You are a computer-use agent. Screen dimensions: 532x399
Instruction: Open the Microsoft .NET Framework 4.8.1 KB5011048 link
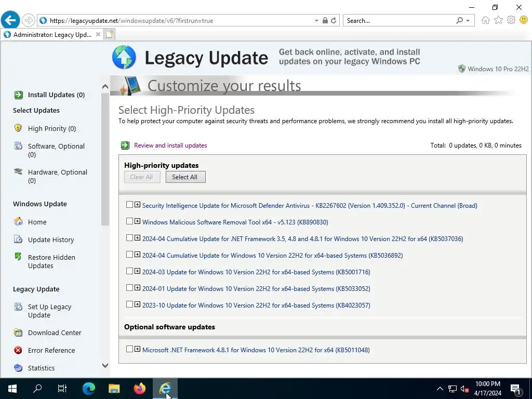(256, 350)
